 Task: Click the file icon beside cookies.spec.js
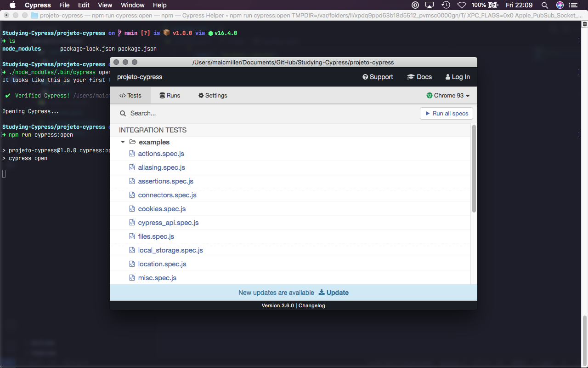pos(132,209)
